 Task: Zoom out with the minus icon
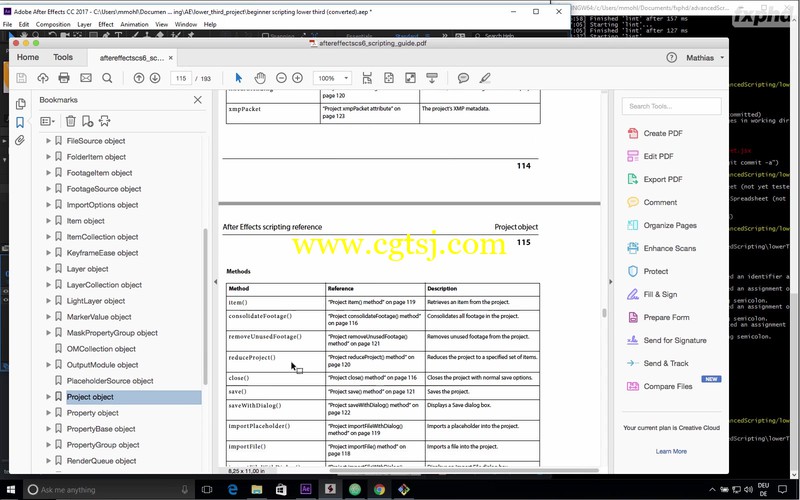(x=281, y=78)
